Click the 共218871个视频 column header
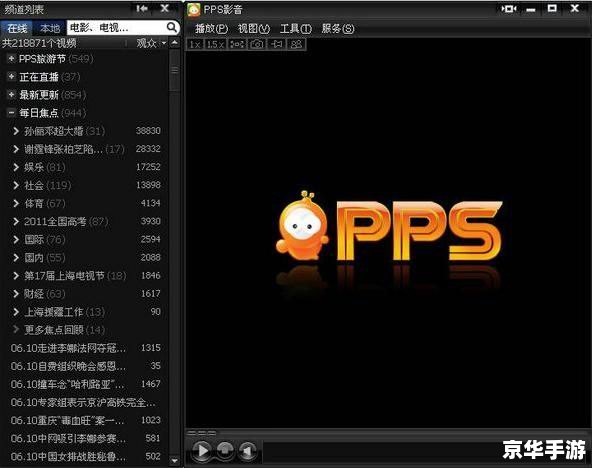 pyautogui.click(x=39, y=43)
